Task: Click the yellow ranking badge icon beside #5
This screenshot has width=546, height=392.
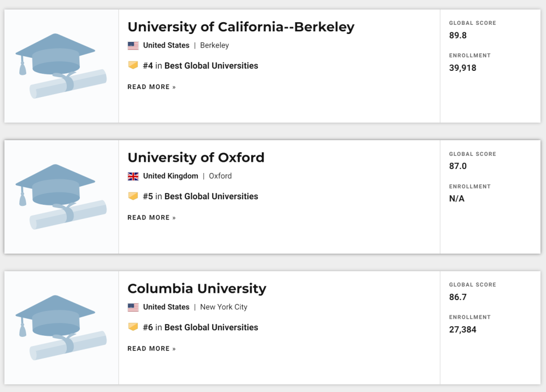Action: [x=133, y=196]
